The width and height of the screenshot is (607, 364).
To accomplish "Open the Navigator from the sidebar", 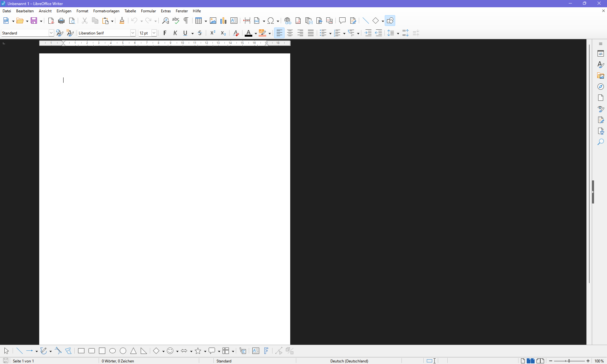I will coord(601,87).
